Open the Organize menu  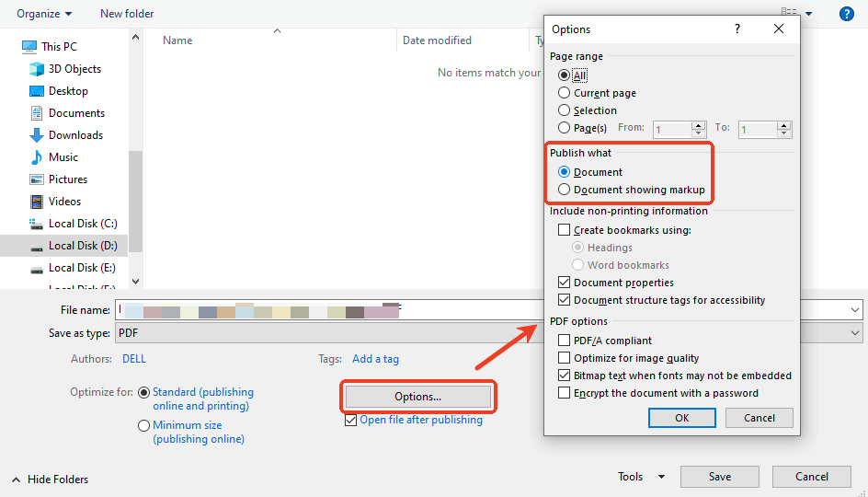click(44, 14)
